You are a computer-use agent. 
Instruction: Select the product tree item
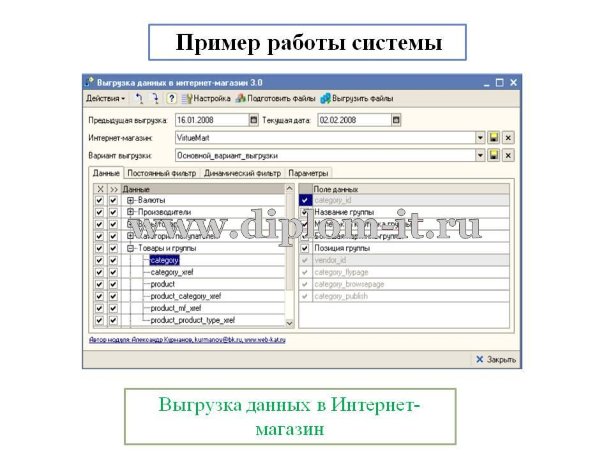[x=163, y=284]
